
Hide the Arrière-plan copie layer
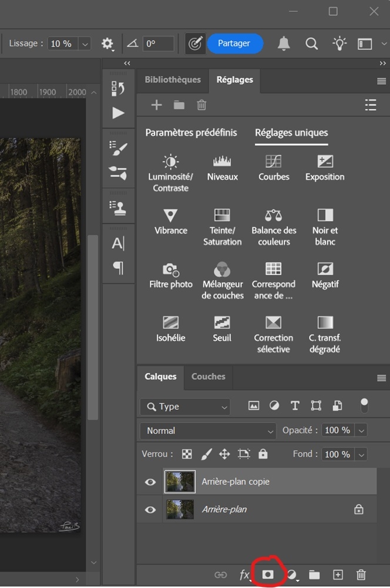[150, 482]
